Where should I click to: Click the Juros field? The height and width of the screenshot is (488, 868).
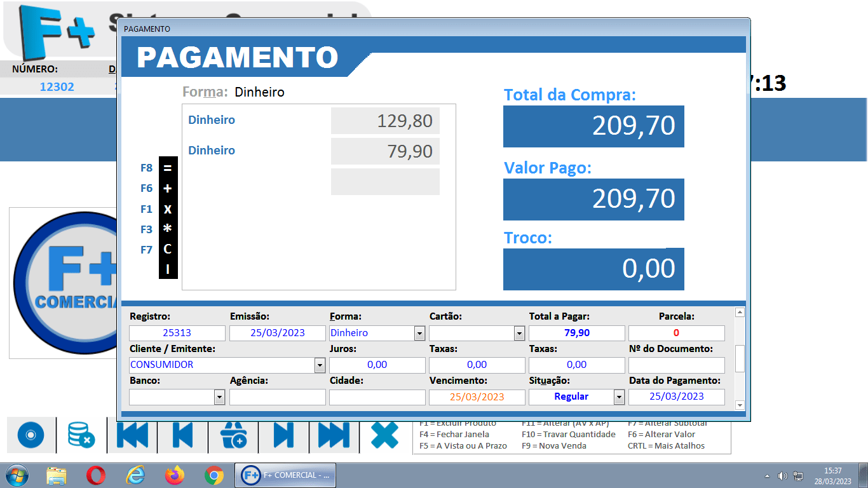coord(377,365)
